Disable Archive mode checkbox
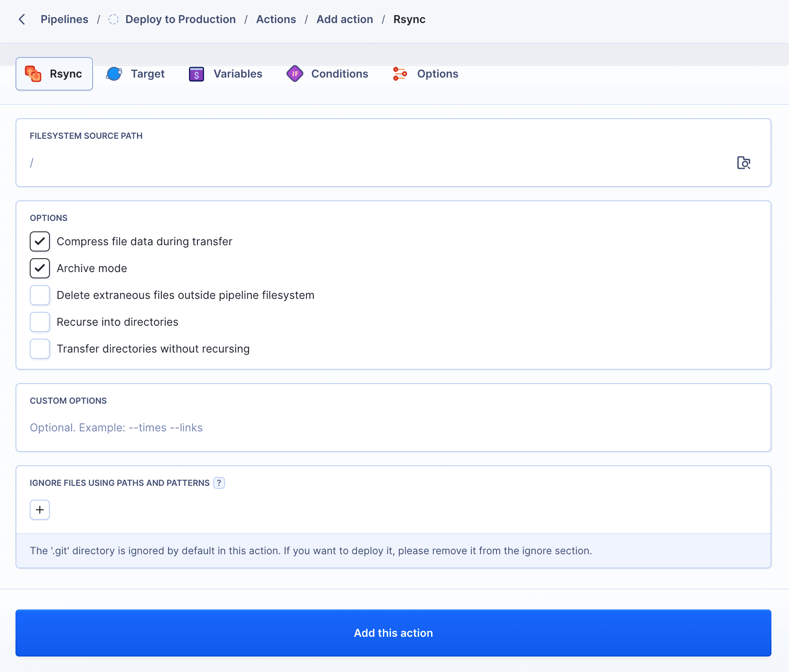The image size is (789, 672). pos(40,268)
